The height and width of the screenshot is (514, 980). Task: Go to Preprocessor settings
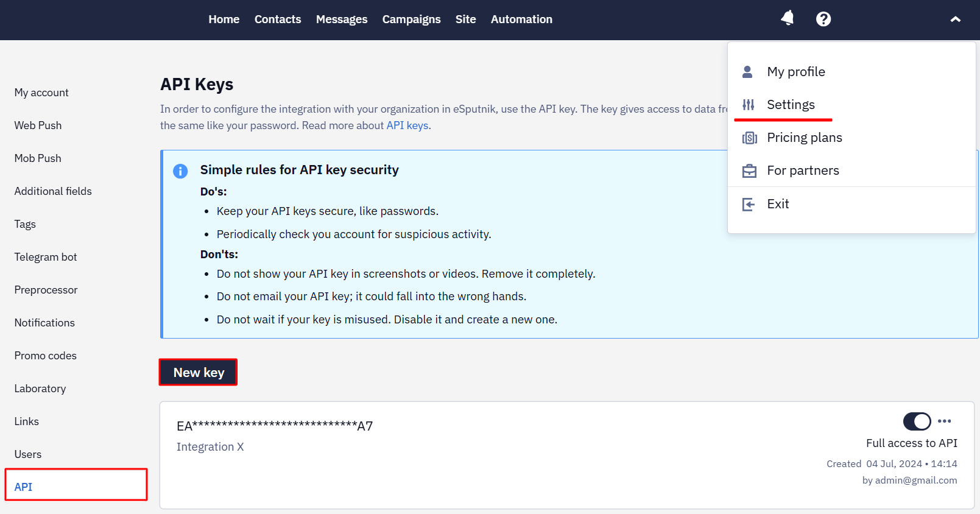click(x=46, y=290)
